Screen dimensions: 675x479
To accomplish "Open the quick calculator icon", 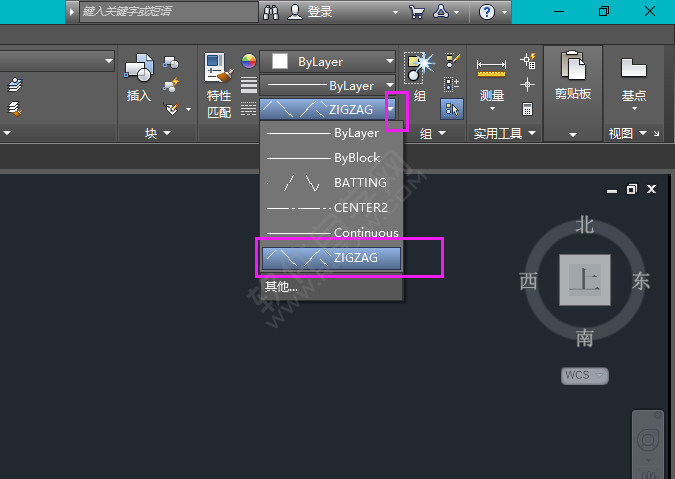I will (x=527, y=109).
